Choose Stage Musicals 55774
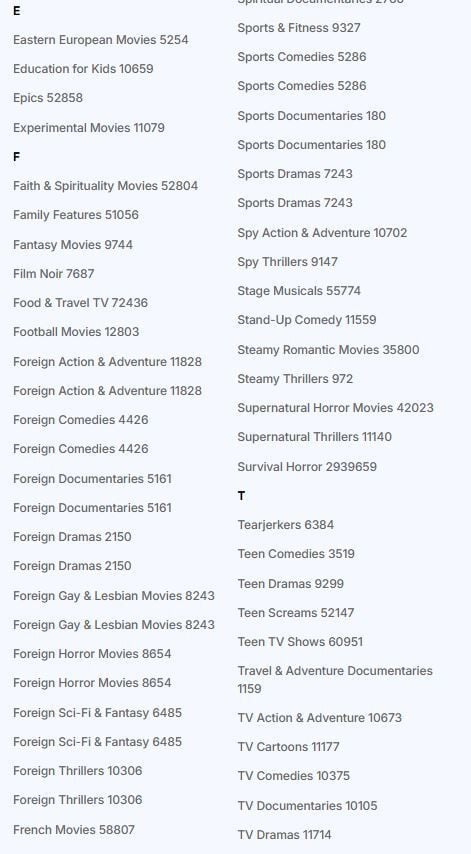Viewport: 471px width, 854px height. pyautogui.click(x=299, y=290)
